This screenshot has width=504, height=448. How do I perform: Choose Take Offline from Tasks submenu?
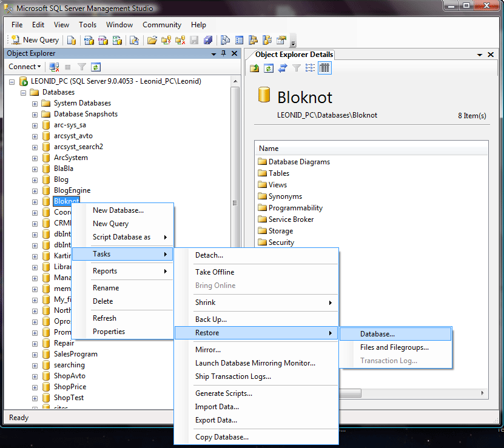(x=256, y=272)
